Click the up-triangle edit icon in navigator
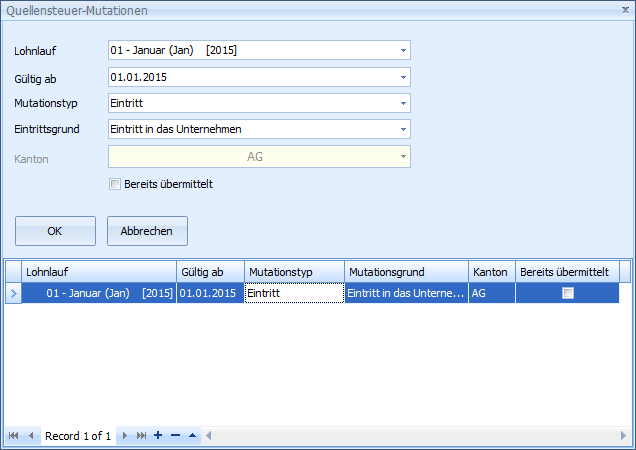The width and height of the screenshot is (636, 450). tap(192, 436)
